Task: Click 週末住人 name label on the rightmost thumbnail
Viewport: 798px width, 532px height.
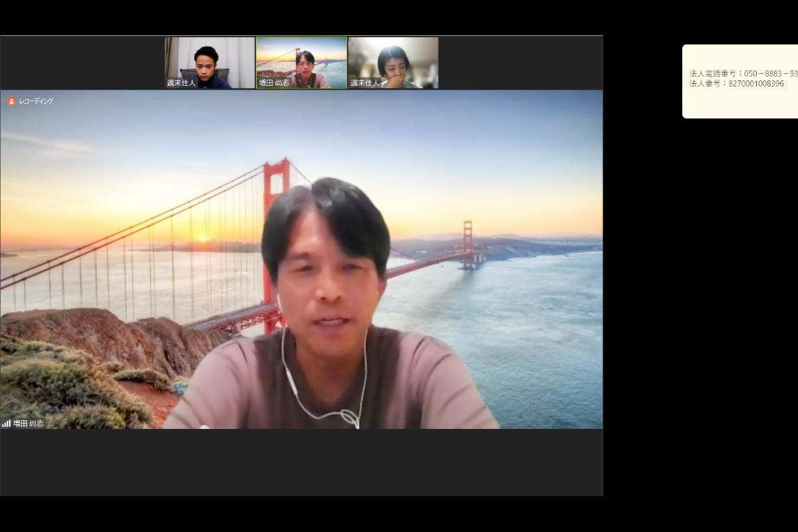Action: pyautogui.click(x=364, y=83)
